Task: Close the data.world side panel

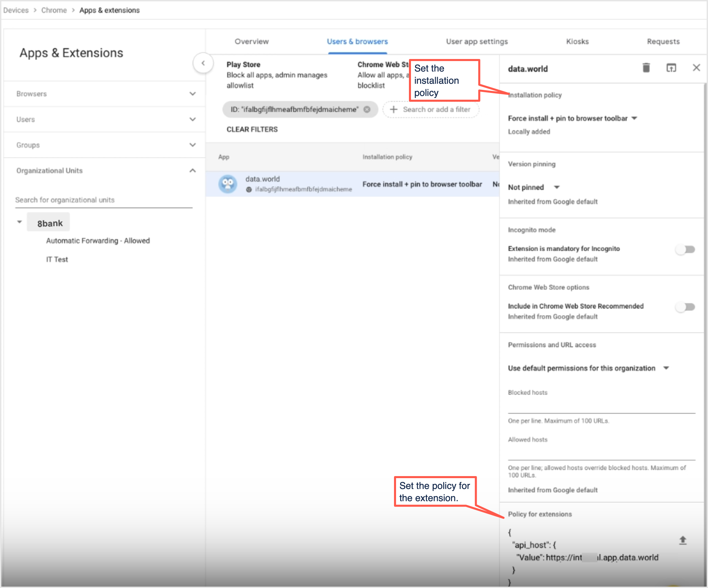Action: pos(696,68)
